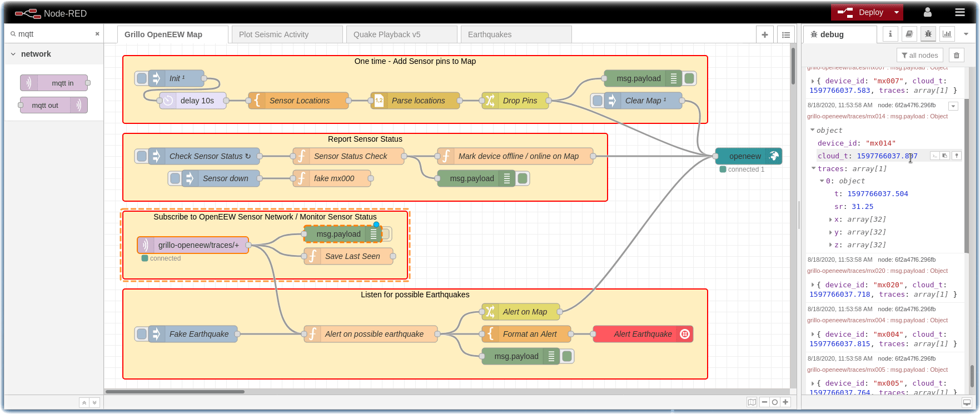
Task: Add a new flow tab with plus icon
Action: point(765,34)
